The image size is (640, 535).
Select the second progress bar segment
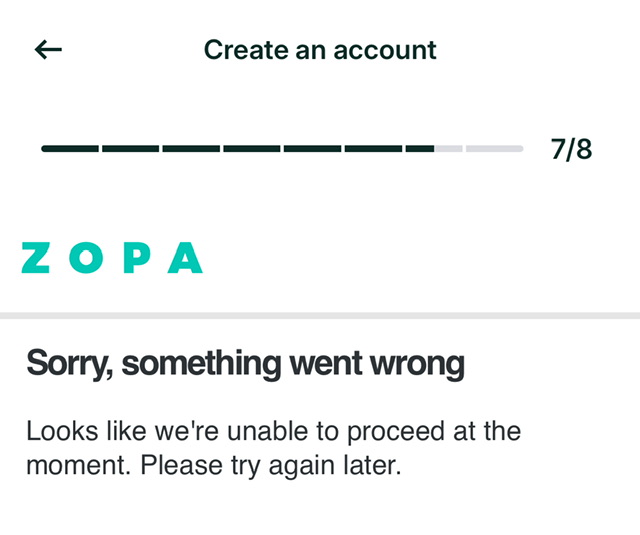(131, 149)
